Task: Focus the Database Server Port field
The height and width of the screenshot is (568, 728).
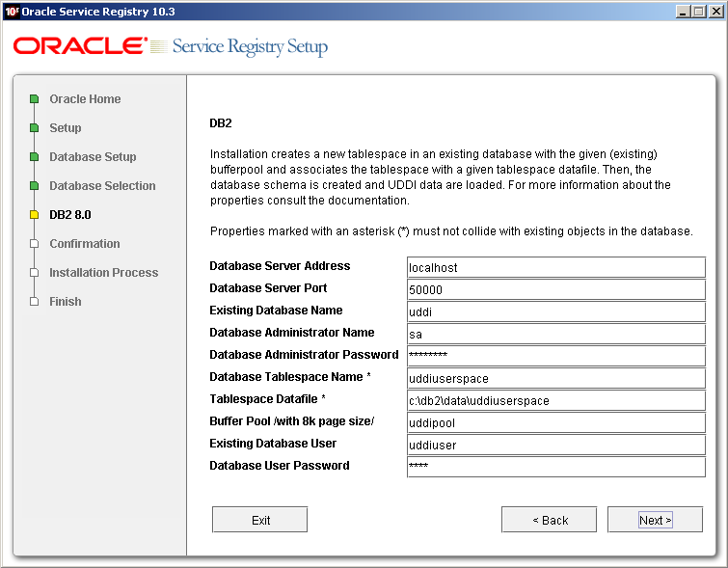Action: (556, 290)
